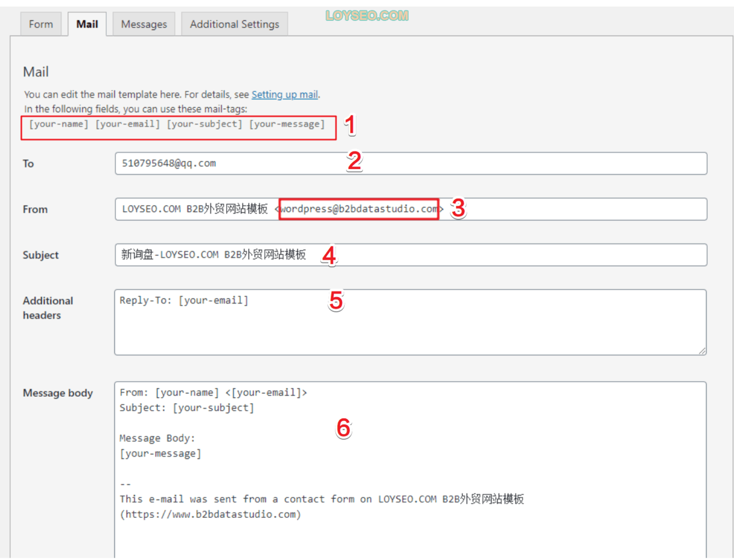Switch to the Form tab
This screenshot has width=734, height=560.
[41, 24]
